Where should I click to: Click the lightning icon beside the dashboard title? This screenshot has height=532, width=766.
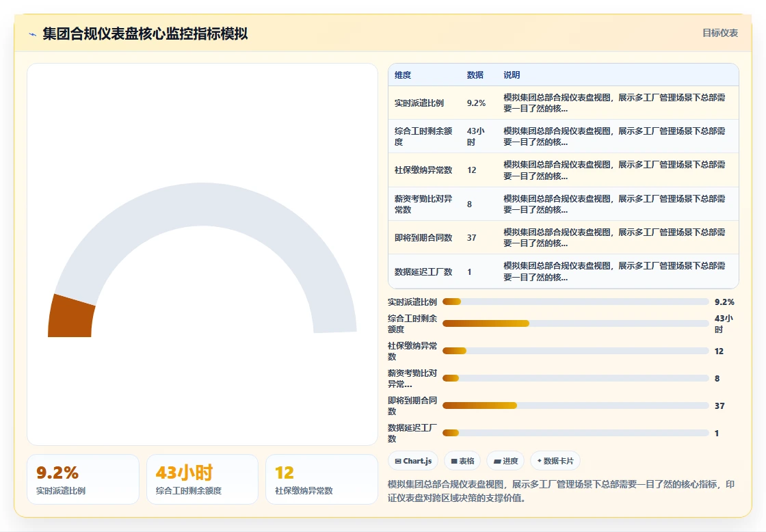point(33,34)
